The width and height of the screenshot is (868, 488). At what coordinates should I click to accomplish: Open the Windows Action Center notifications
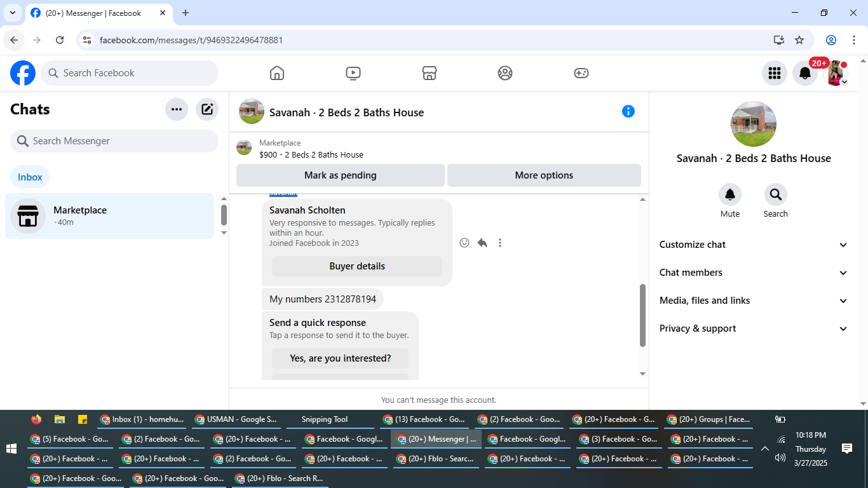[846, 449]
